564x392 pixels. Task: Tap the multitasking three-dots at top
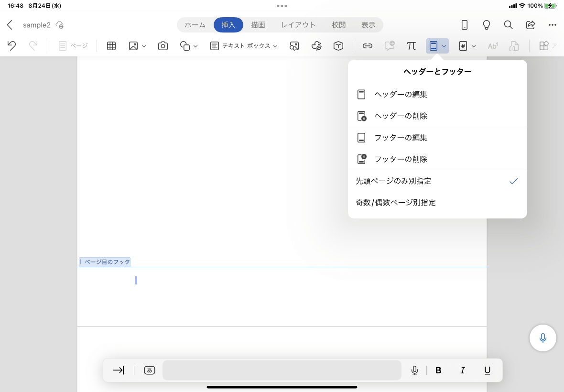point(282,6)
